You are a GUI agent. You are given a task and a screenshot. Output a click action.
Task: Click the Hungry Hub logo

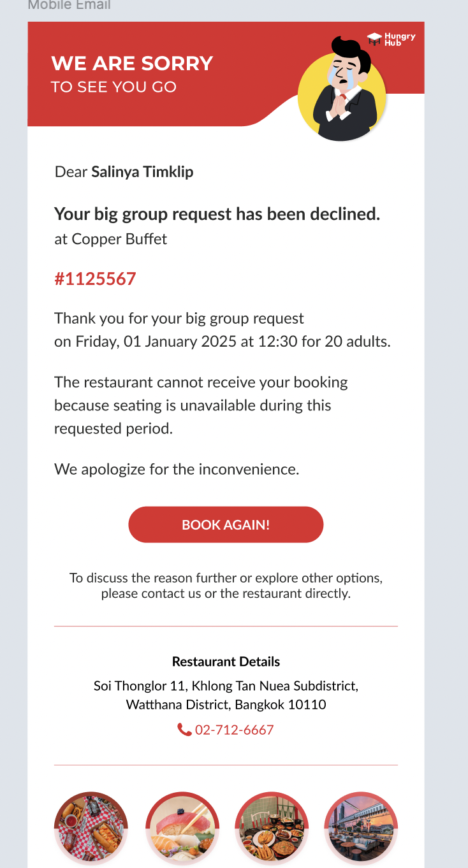391,39
